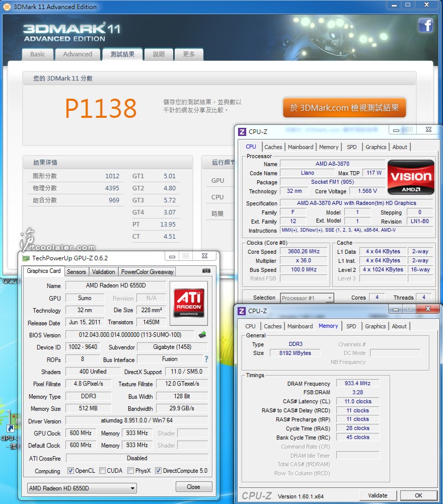This screenshot has height=504, width=443.
Task: Open About tab in lower CPU-Z window
Action: [x=399, y=326]
